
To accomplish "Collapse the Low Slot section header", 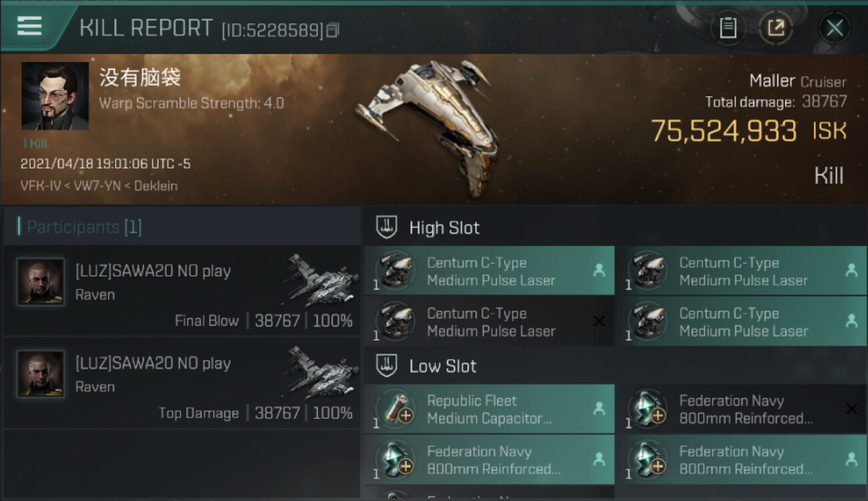I will (443, 366).
